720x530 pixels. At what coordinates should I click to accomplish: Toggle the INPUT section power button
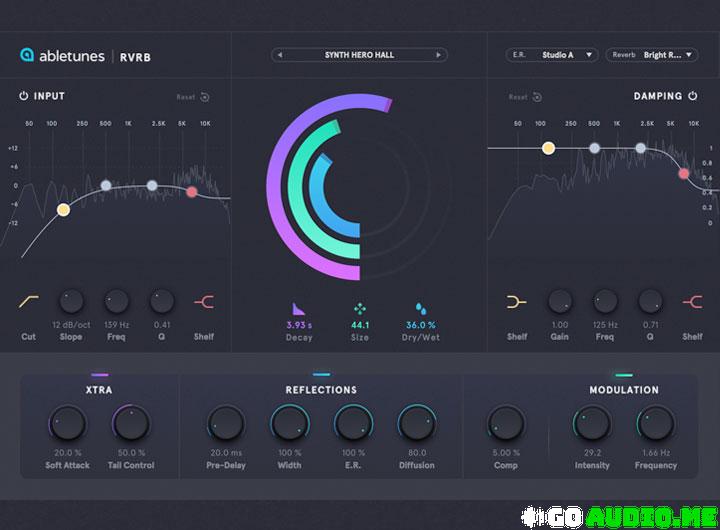(x=23, y=96)
